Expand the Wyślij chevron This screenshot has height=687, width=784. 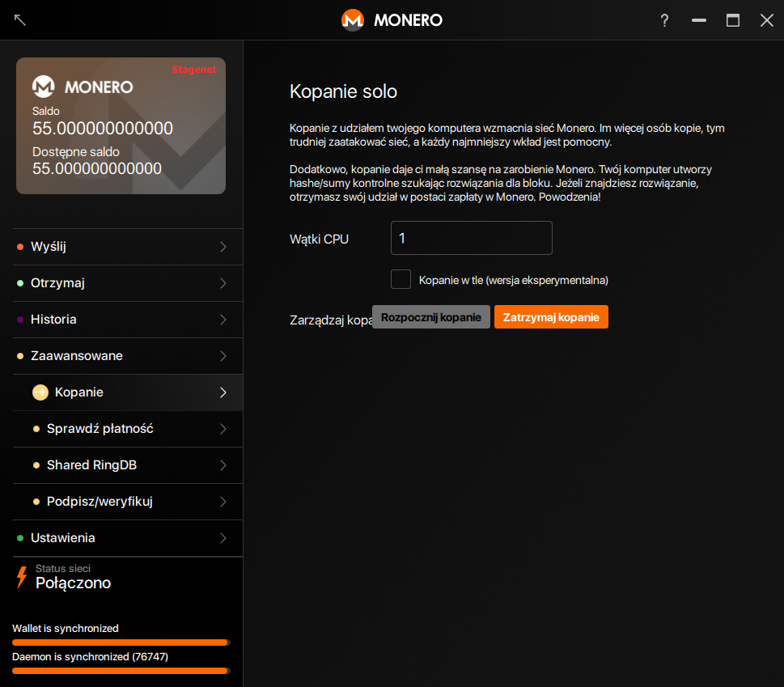click(x=223, y=247)
